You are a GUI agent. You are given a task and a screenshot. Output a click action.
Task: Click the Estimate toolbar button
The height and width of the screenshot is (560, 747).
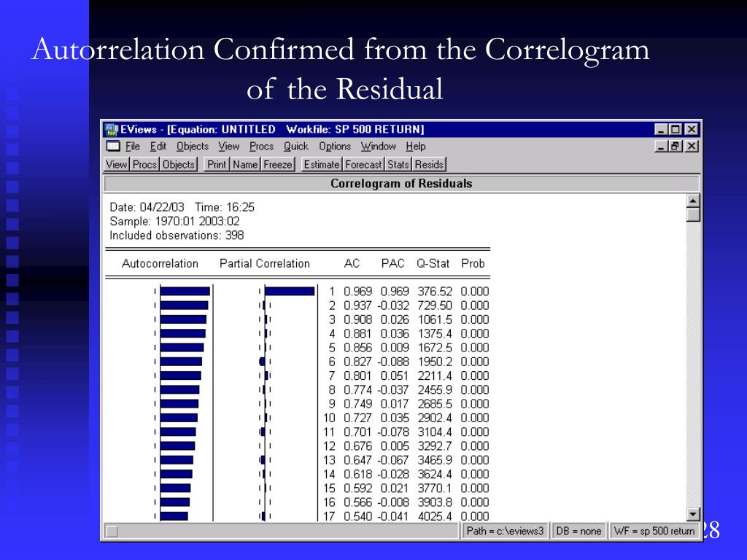[322, 164]
